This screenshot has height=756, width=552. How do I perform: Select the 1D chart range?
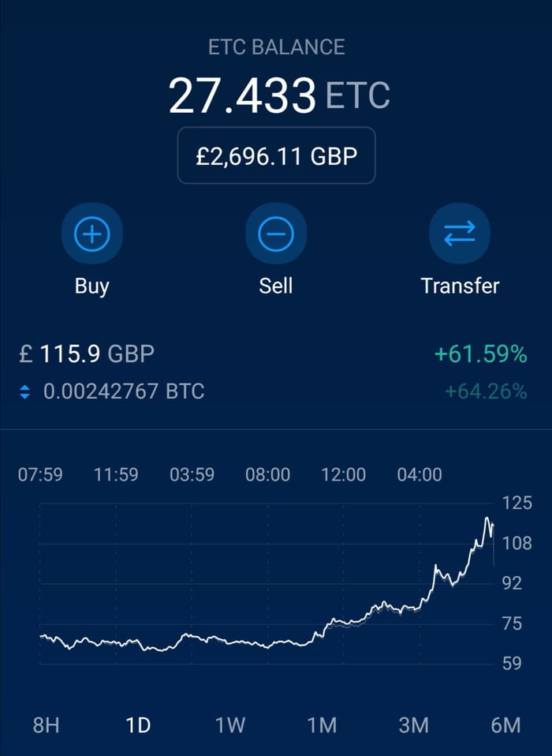(138, 725)
